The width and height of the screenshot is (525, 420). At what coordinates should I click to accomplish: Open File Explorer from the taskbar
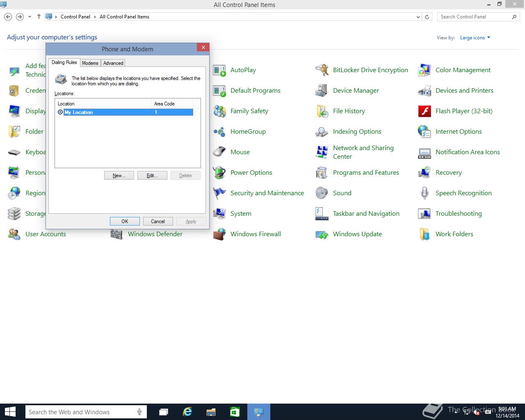tap(211, 412)
